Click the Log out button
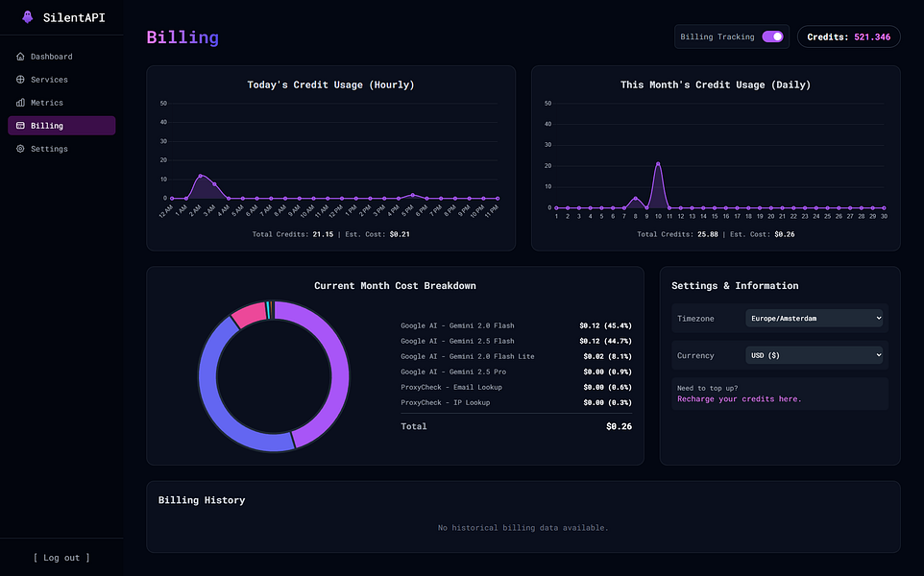This screenshot has width=924, height=576. [61, 558]
